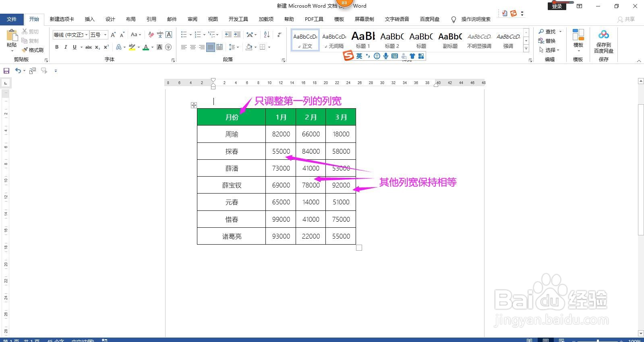Image resolution: width=644 pixels, height=342 pixels.
Task: Click the 登录 Login button
Action: (557, 6)
